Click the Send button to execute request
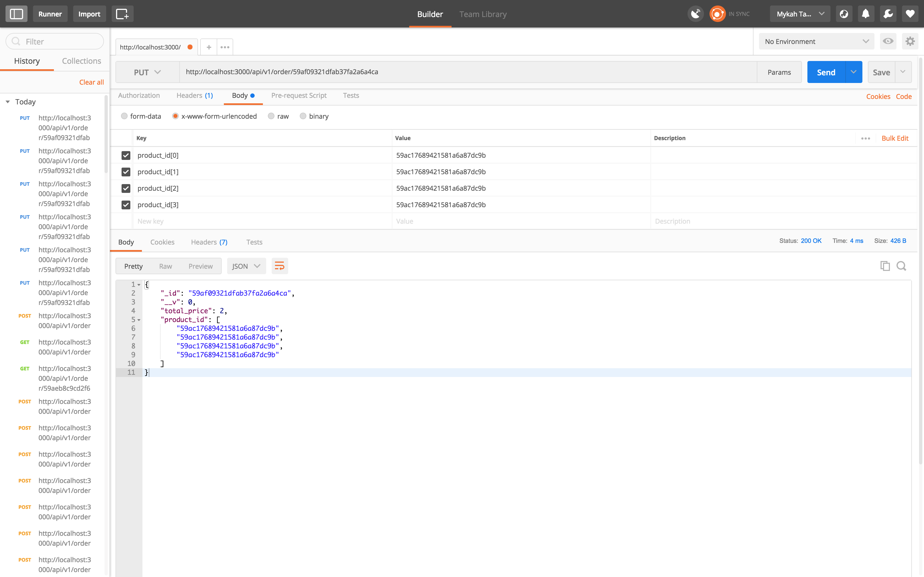The image size is (924, 577). [x=827, y=72]
